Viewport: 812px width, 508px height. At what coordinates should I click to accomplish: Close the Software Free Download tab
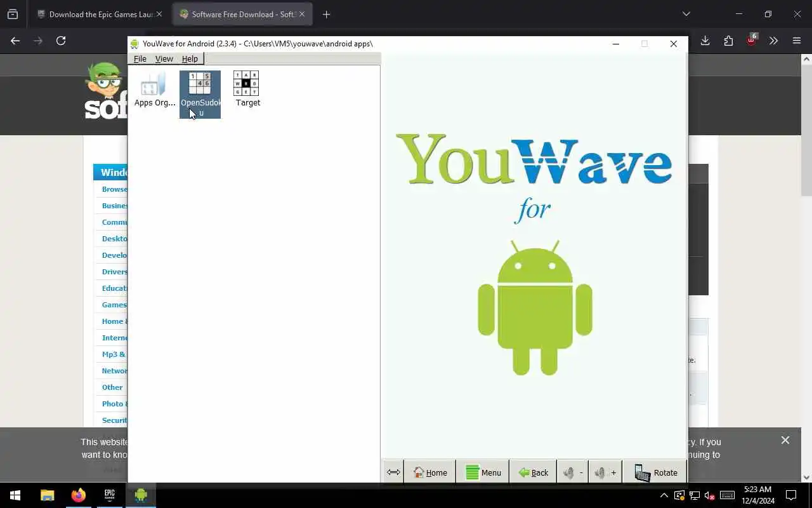point(301,14)
